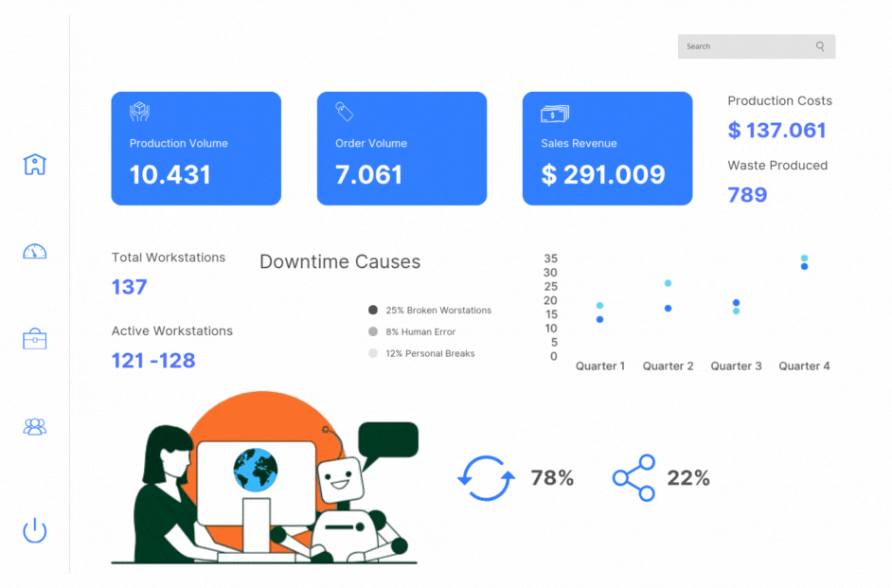Open the Sales Revenue $ 291.009 card
This screenshot has height=588, width=892.
[607, 149]
